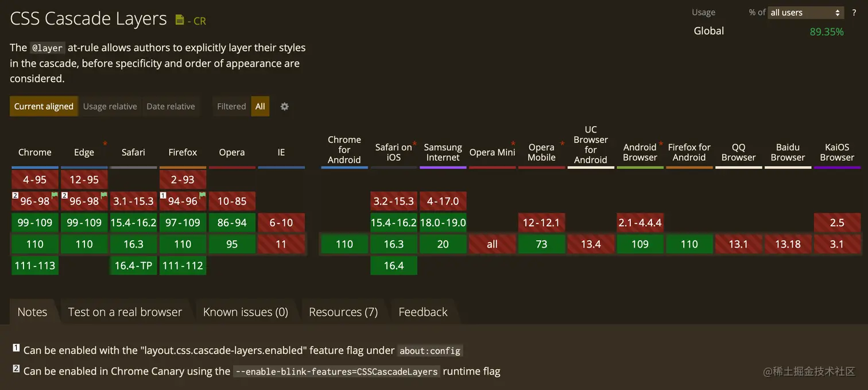Click the Samsung Internet 18.0-19.0 cell
This screenshot has height=390, width=868.
(x=443, y=223)
